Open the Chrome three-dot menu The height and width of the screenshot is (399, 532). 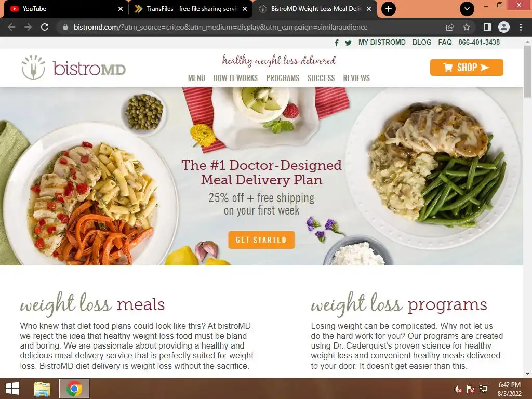521,27
